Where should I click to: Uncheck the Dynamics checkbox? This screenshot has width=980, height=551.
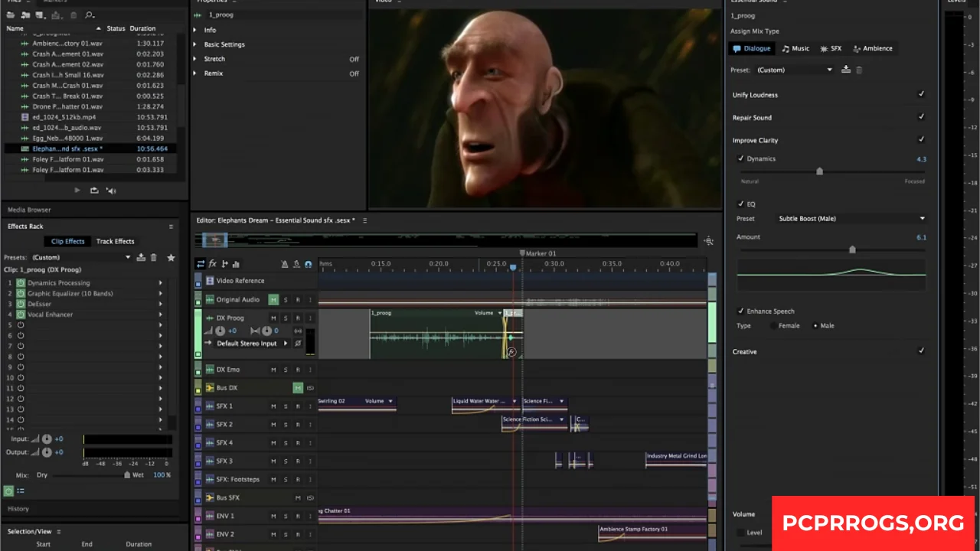pyautogui.click(x=740, y=158)
